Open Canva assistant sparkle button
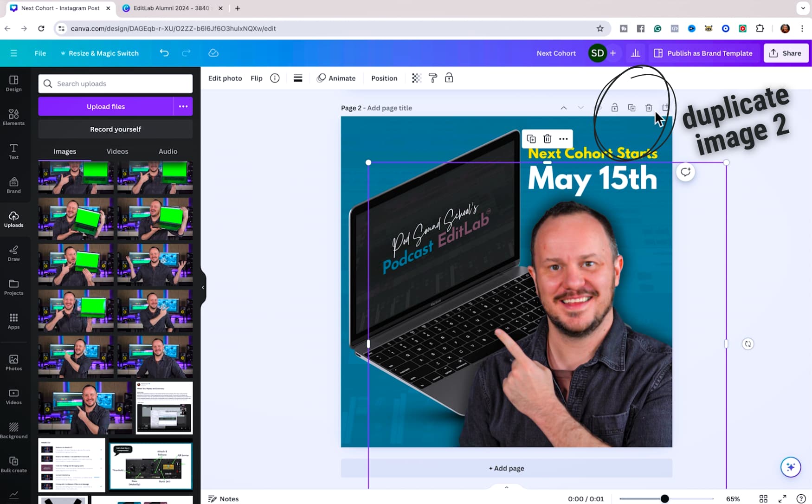The height and width of the screenshot is (504, 812). [x=791, y=467]
